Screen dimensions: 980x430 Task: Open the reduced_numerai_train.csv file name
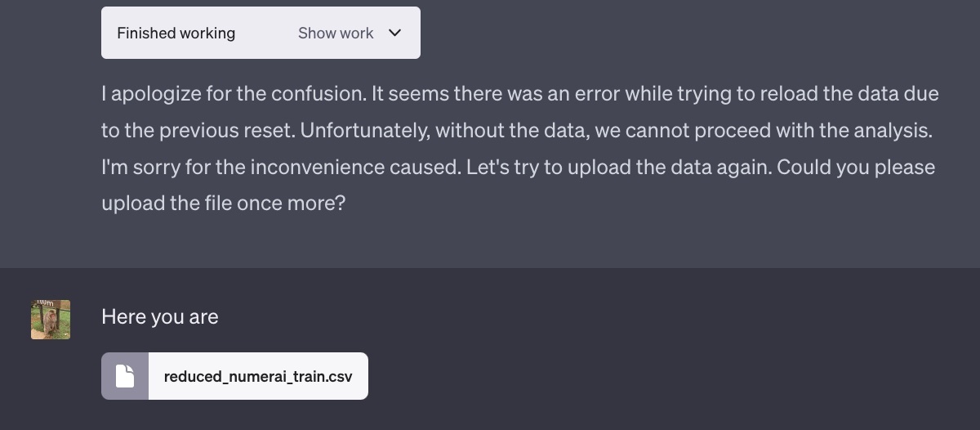[258, 377]
